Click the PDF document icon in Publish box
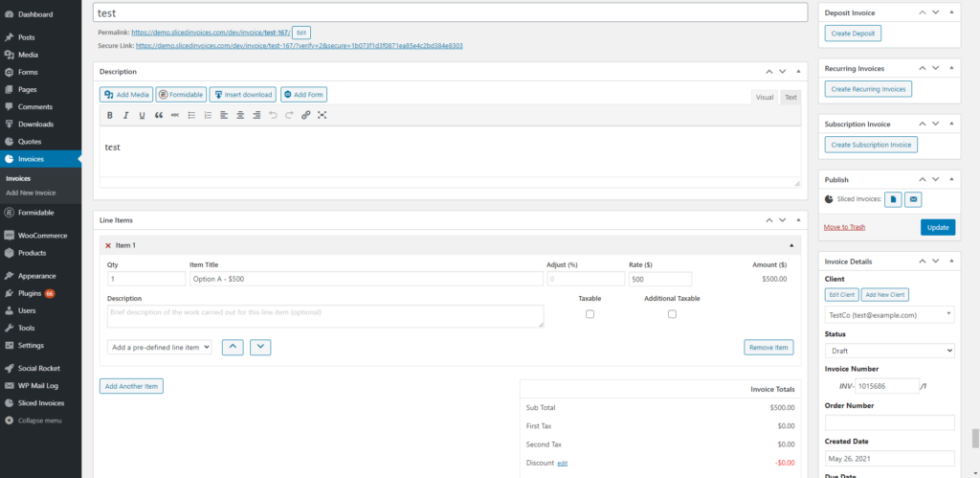This screenshot has width=980, height=478. [x=894, y=199]
